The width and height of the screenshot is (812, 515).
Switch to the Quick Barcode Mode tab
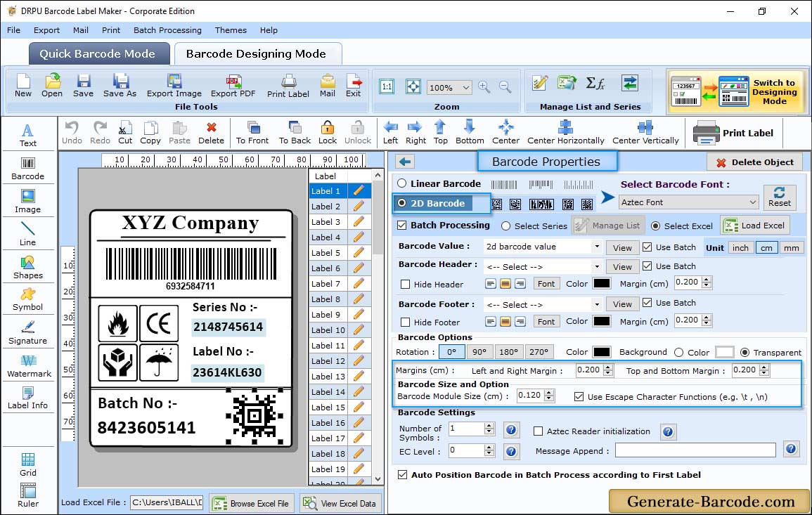tap(99, 54)
